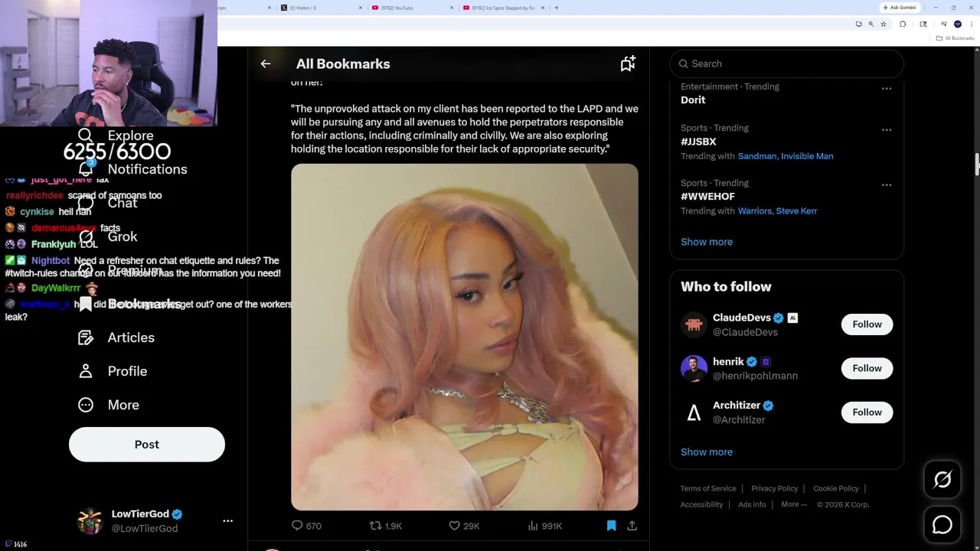Open the Sandman related trend

[757, 156]
